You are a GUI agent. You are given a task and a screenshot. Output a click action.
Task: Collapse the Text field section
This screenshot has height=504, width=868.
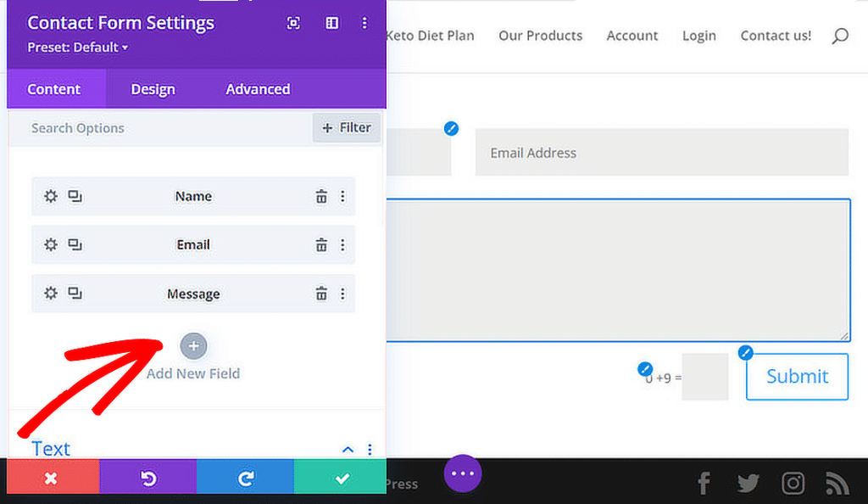(x=348, y=449)
